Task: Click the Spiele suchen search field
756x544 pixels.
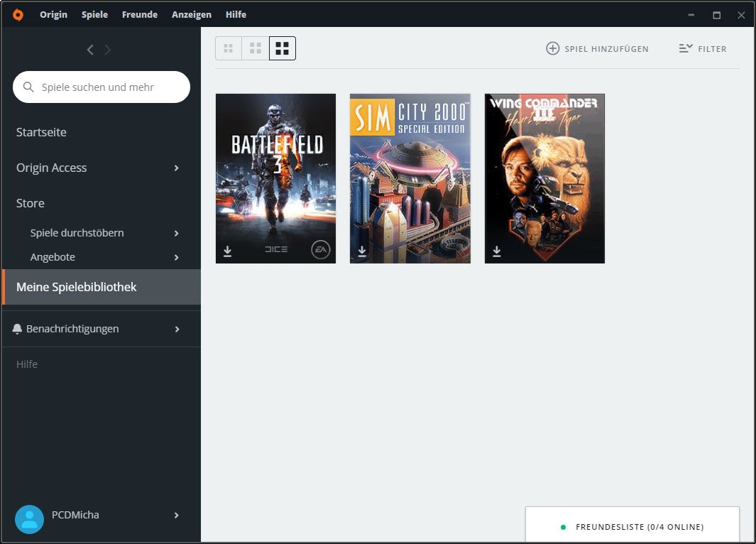Action: (102, 87)
